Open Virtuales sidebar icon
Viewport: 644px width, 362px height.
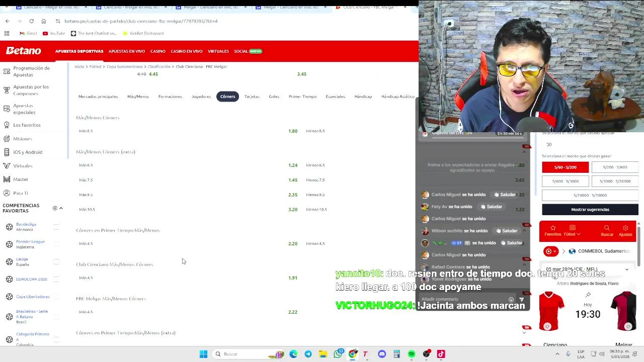7,165
